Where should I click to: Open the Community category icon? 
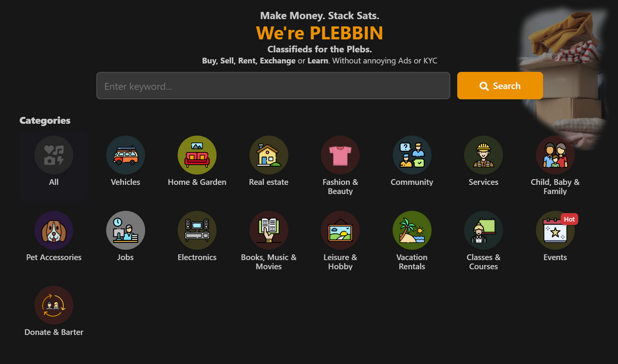(x=411, y=155)
